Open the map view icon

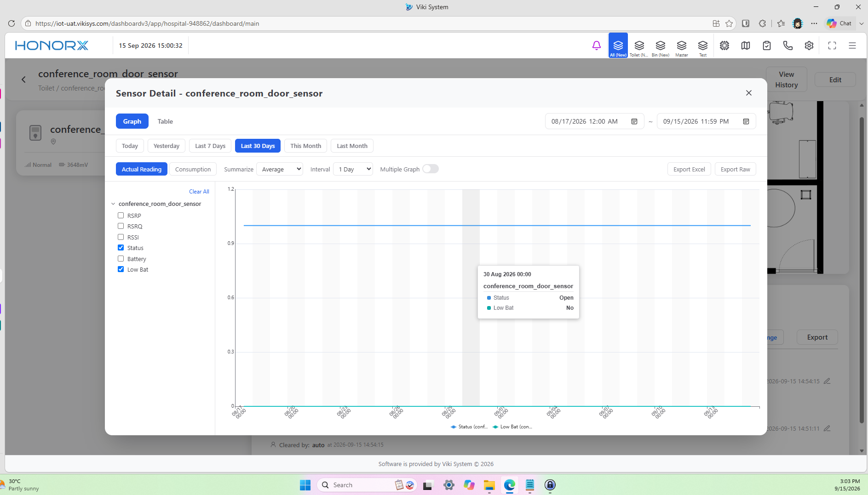pyautogui.click(x=746, y=46)
